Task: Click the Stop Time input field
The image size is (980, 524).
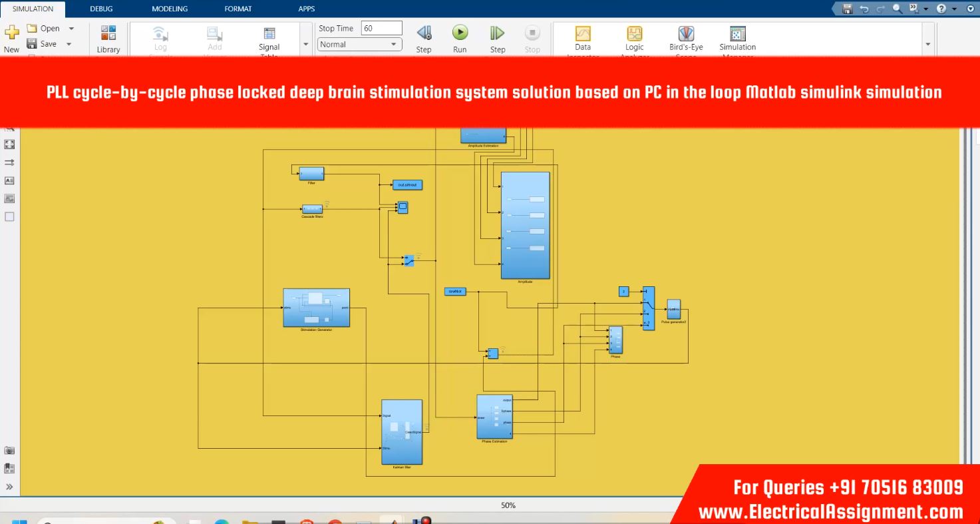Action: pyautogui.click(x=381, y=29)
